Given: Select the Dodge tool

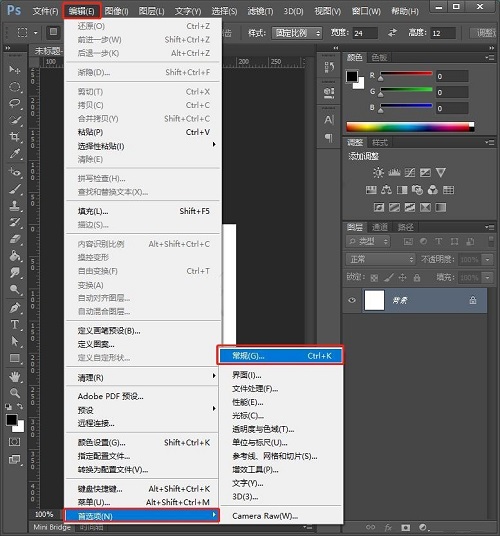Looking at the screenshot, I should (x=14, y=289).
